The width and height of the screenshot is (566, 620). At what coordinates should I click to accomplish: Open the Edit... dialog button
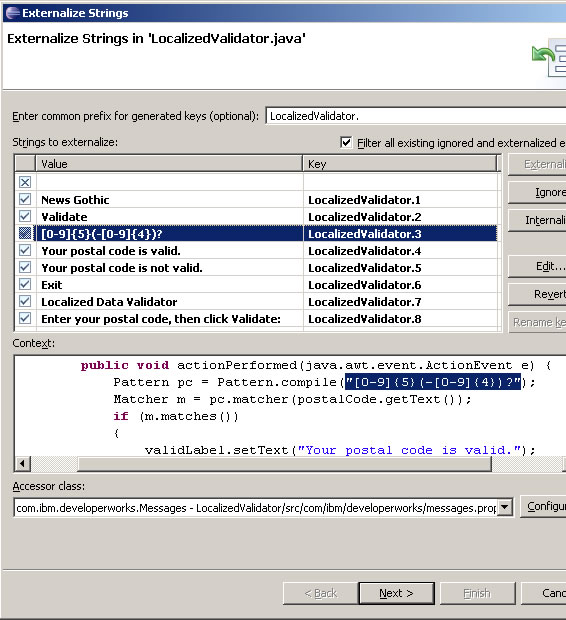(x=537, y=266)
